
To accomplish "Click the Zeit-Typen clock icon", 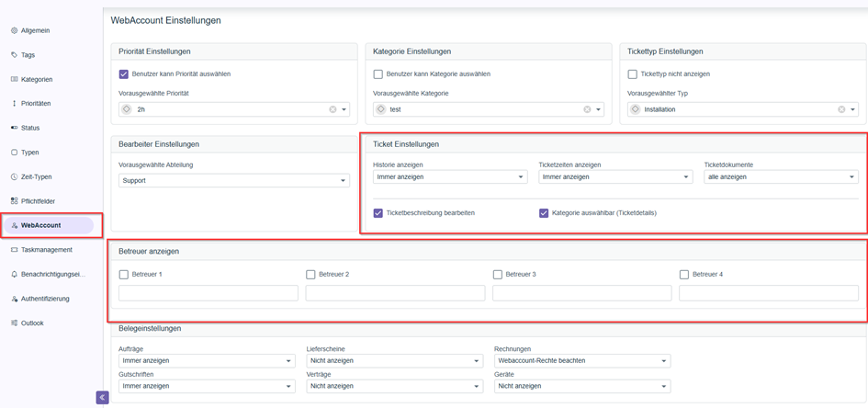I will coord(14,176).
